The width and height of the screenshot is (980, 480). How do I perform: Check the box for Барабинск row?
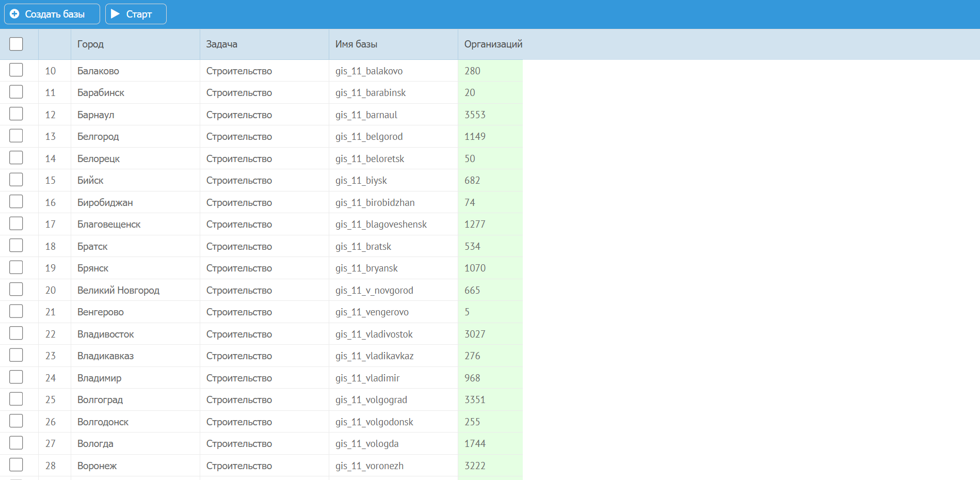click(16, 92)
